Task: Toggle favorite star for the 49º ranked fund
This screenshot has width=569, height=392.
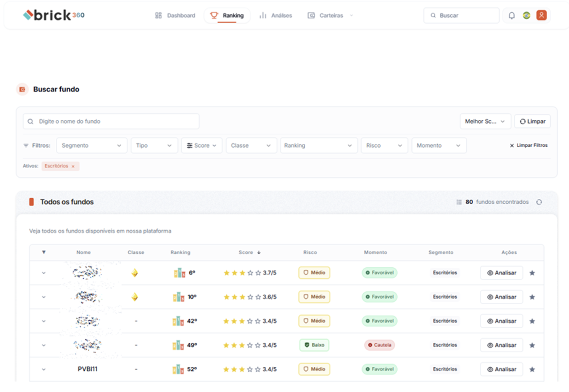Action: pos(532,345)
